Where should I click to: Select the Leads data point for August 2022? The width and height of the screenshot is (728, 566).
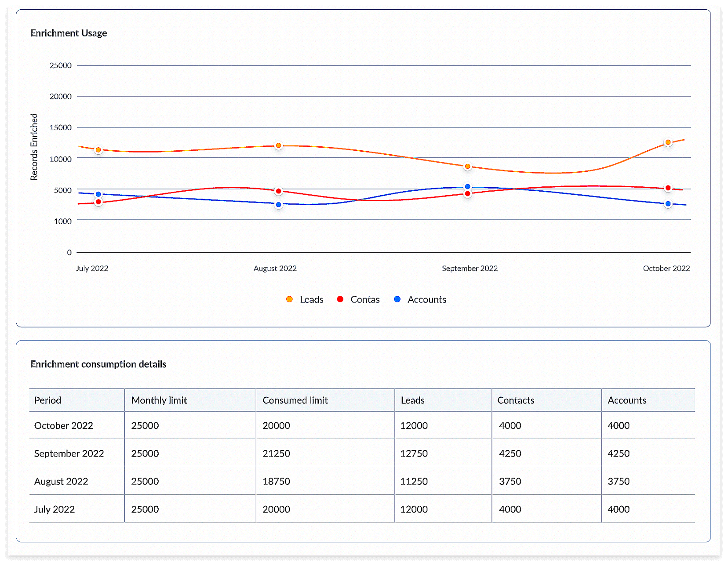point(278,145)
